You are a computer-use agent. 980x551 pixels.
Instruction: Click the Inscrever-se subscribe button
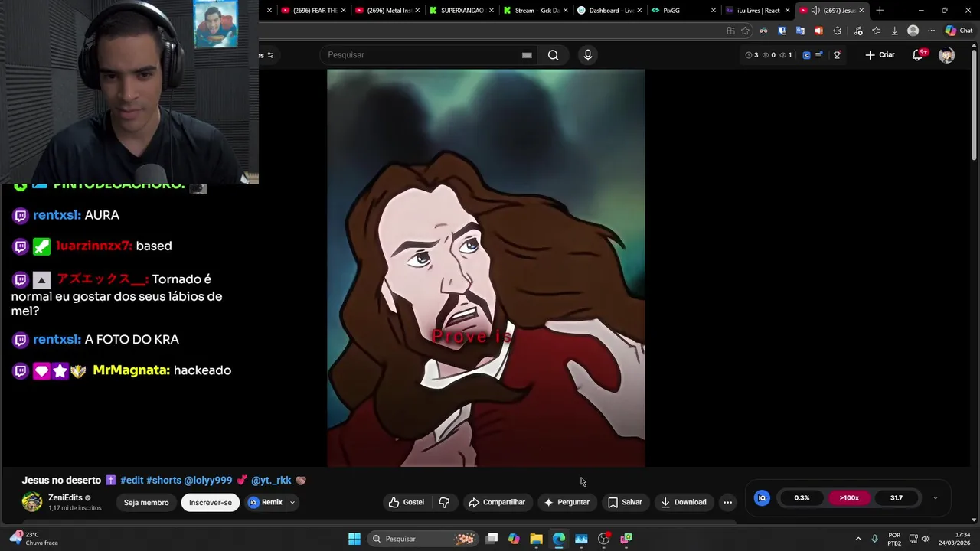click(211, 503)
